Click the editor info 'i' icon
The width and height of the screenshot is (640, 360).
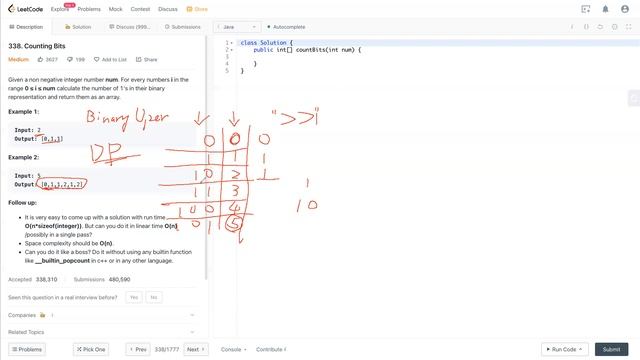(572, 27)
